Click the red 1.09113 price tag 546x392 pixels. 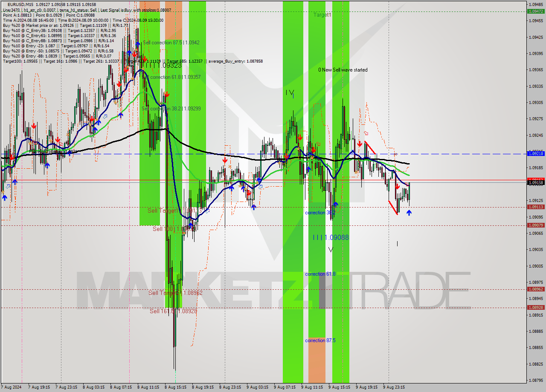click(536, 207)
